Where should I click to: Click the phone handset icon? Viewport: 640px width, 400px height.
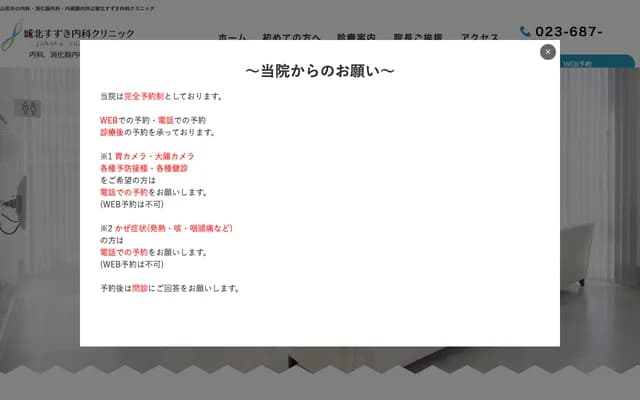point(525,31)
